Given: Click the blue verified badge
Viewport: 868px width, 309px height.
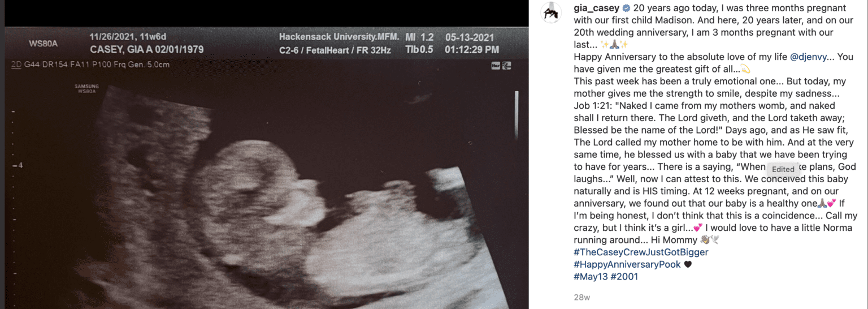Looking at the screenshot, I should point(626,8).
